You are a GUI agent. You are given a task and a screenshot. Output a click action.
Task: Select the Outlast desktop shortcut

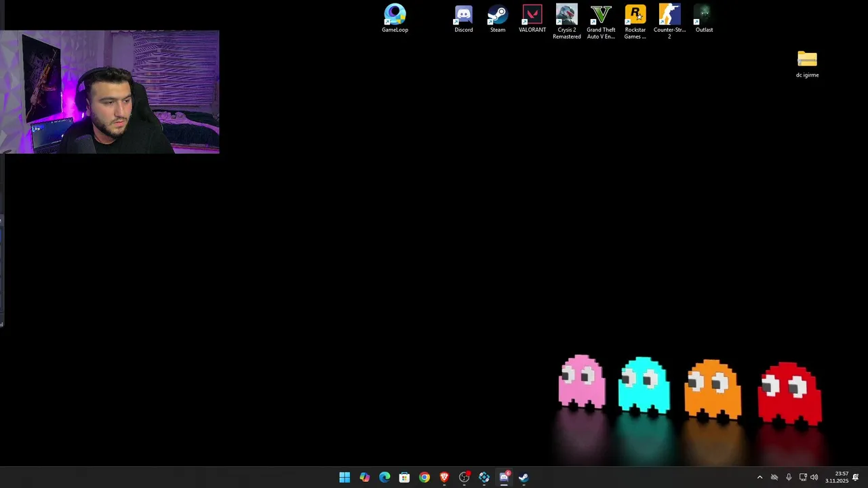704,19
